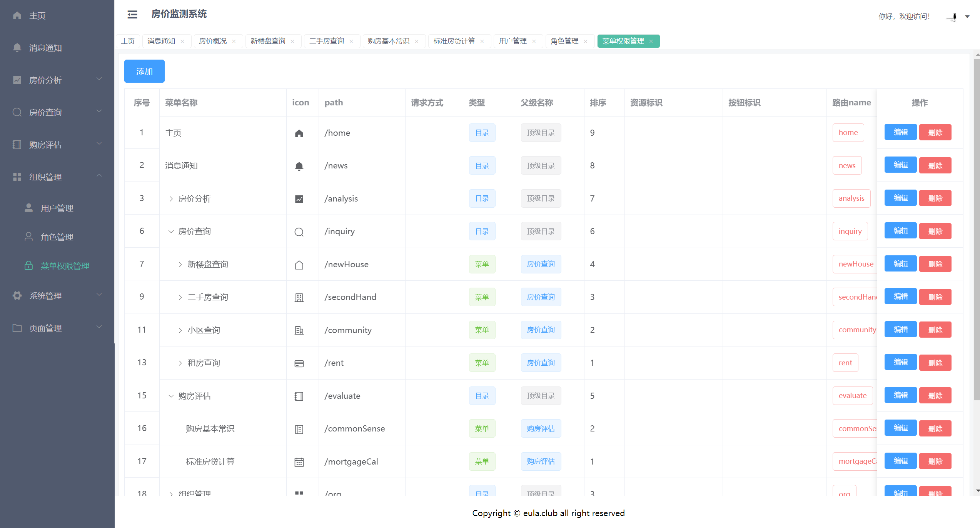The height and width of the screenshot is (528, 980).
Task: Close the 角色管理 tab
Action: tap(586, 42)
